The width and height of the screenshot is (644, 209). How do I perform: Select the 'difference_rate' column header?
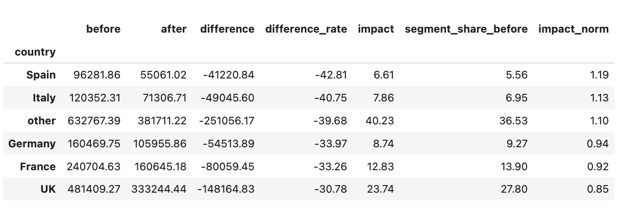pyautogui.click(x=306, y=29)
